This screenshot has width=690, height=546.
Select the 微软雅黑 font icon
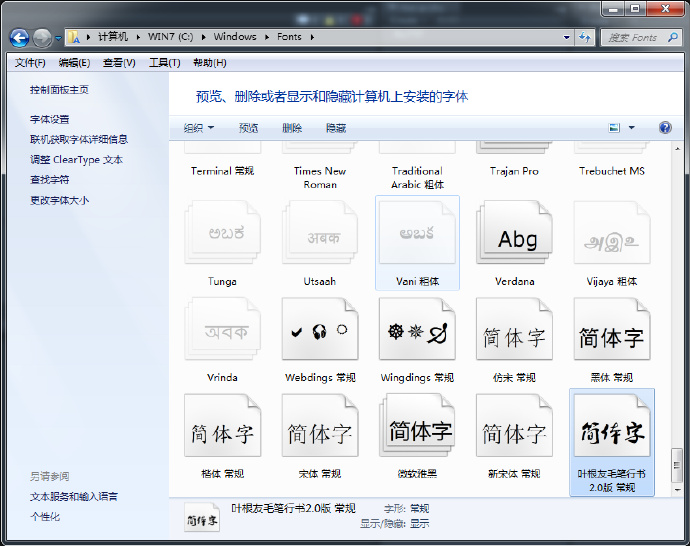coord(417,425)
